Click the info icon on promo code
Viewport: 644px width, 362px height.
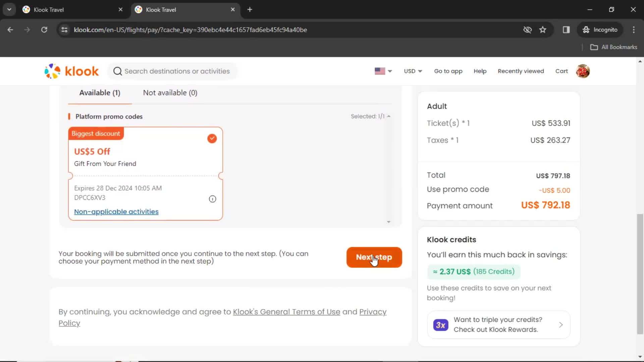pos(212,199)
